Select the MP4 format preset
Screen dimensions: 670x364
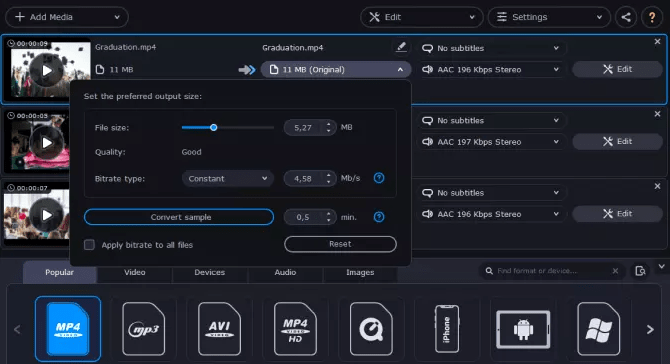[x=68, y=329]
